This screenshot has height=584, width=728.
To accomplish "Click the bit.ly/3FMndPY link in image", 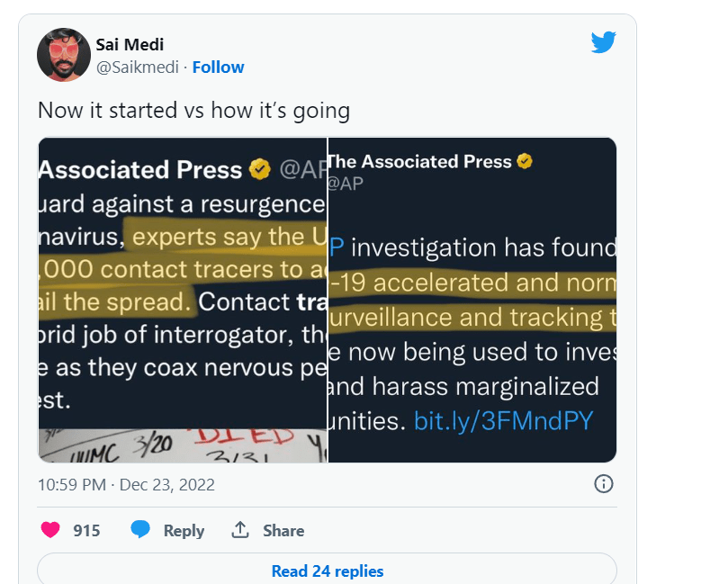I will [503, 420].
